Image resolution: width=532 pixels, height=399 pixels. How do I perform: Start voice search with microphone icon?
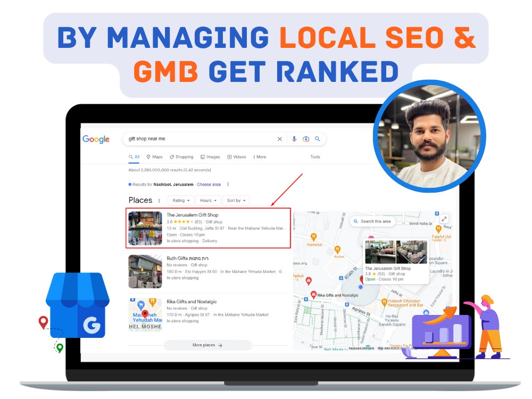tap(294, 139)
